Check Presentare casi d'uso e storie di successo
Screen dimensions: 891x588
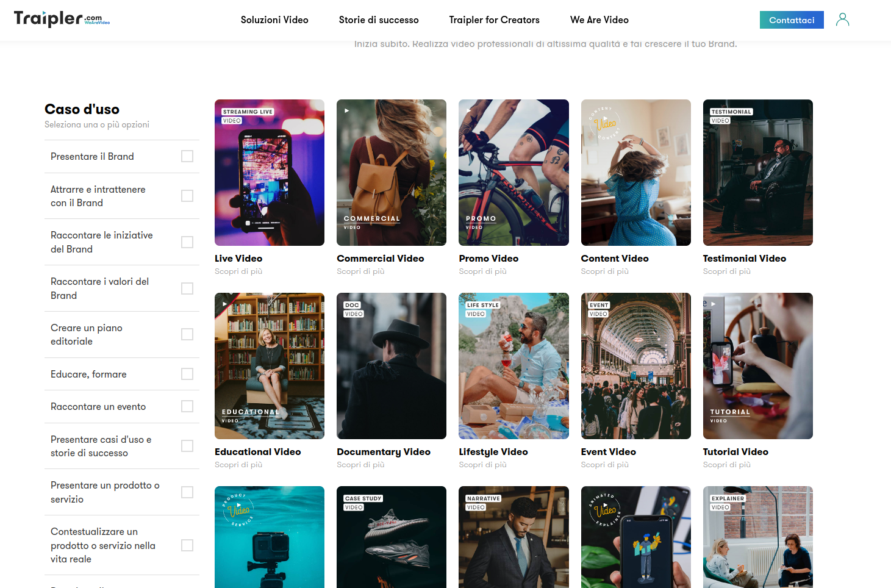click(187, 446)
